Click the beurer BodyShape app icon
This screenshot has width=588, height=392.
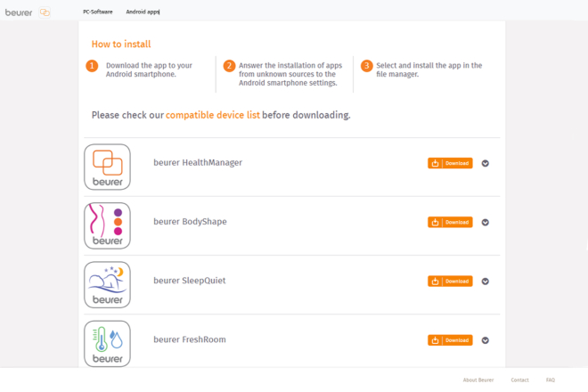(x=107, y=225)
